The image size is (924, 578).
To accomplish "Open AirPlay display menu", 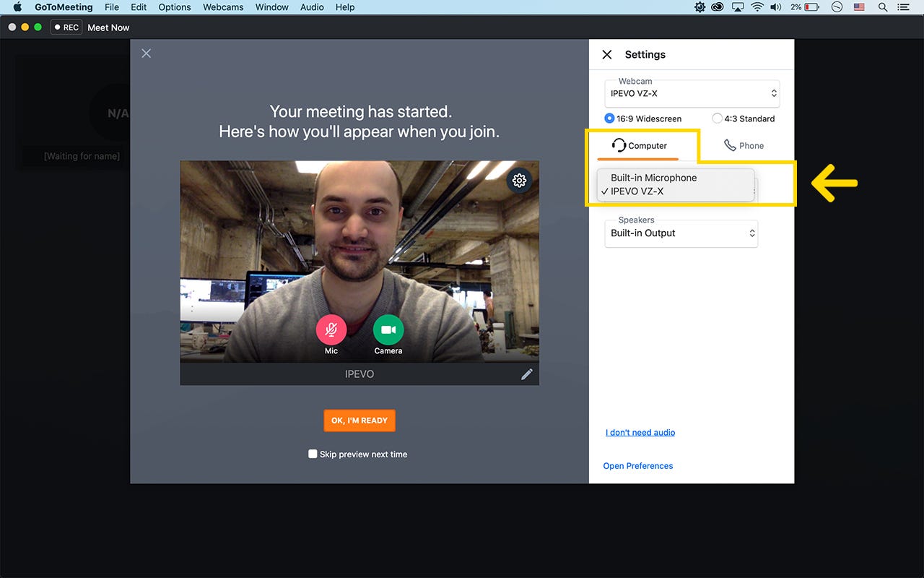I will [738, 7].
